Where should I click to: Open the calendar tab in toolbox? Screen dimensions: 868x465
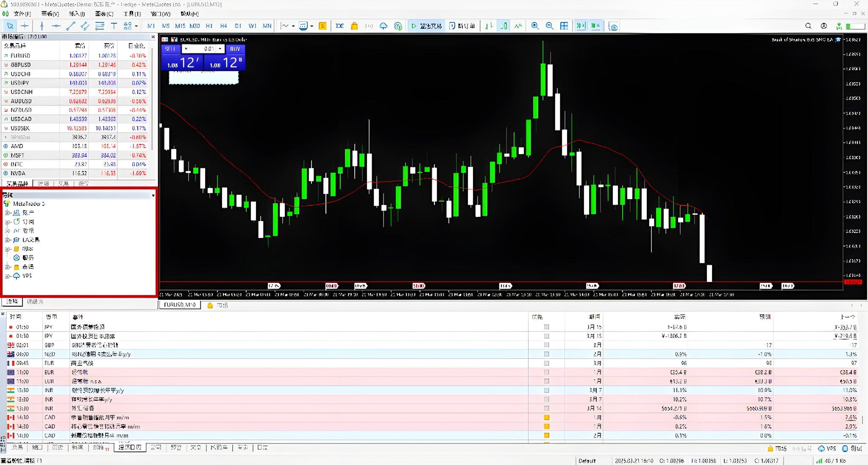[x=130, y=447]
